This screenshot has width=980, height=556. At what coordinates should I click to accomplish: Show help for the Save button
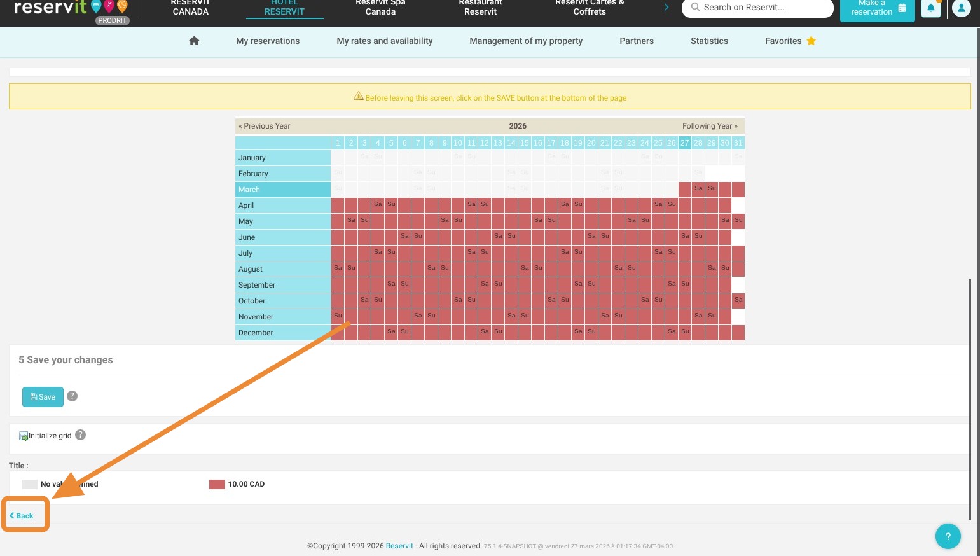pyautogui.click(x=72, y=396)
